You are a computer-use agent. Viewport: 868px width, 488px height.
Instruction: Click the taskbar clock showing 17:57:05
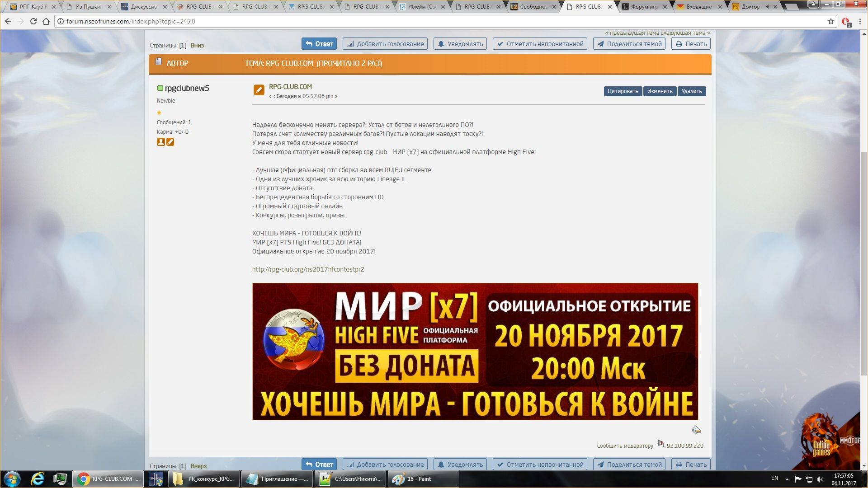pos(844,479)
